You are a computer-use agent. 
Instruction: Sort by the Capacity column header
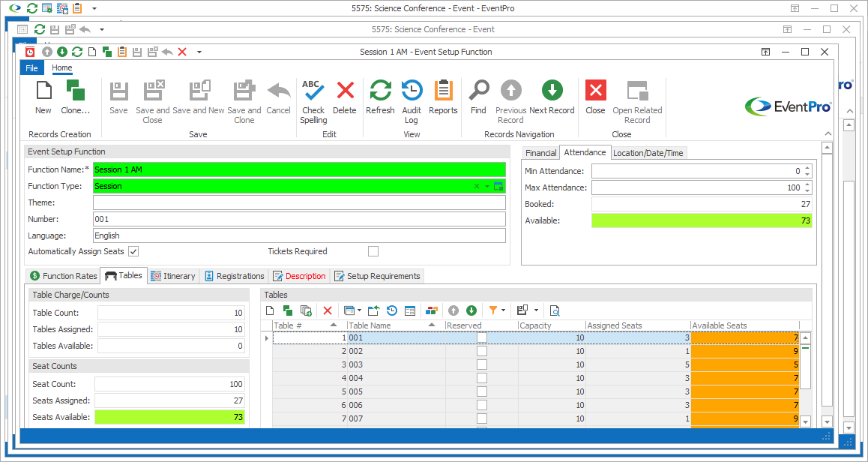pyautogui.click(x=552, y=325)
